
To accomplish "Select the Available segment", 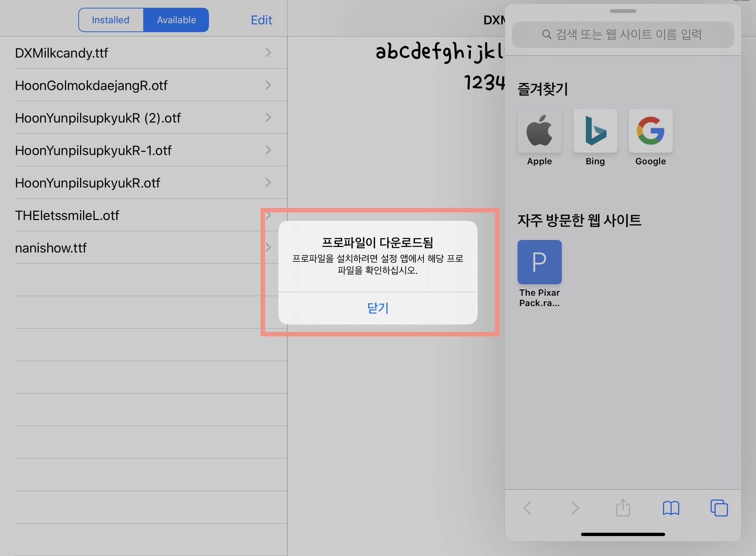I will [x=176, y=20].
